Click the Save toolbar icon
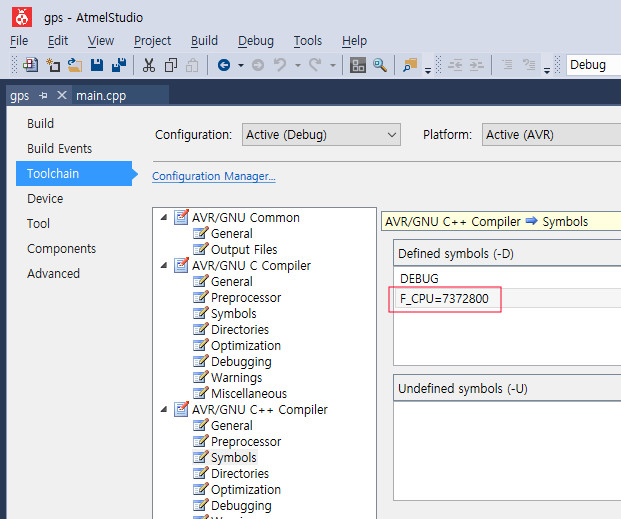This screenshot has width=621, height=519. [97, 65]
